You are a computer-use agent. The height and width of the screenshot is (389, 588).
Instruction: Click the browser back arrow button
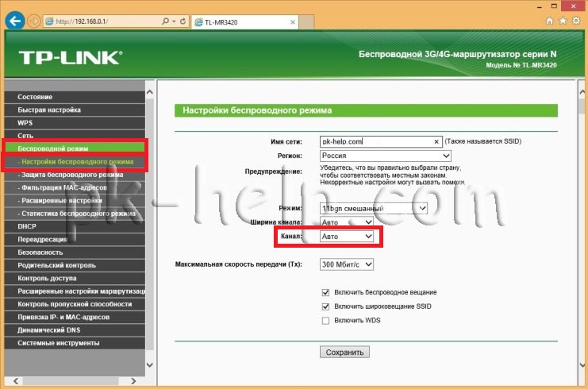[15, 21]
